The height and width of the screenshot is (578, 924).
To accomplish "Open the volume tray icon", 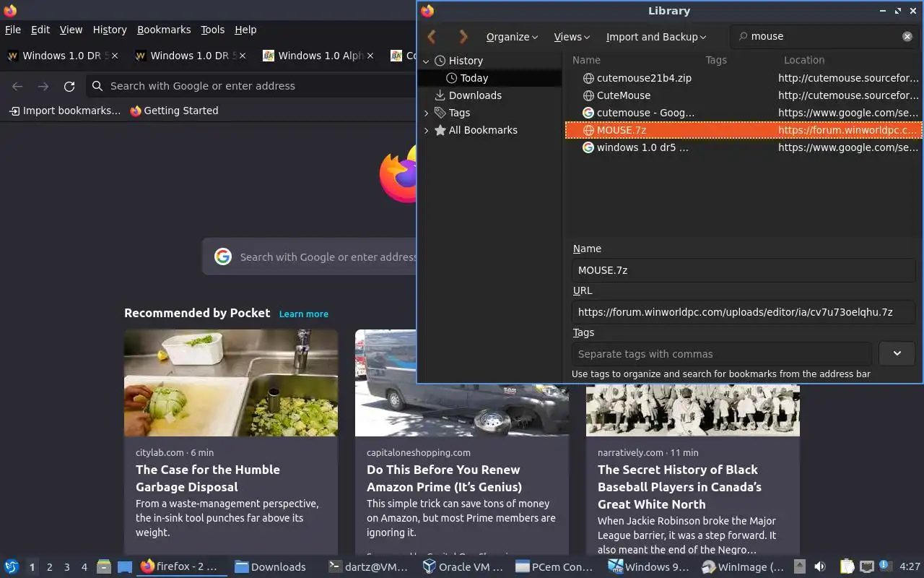I will click(819, 567).
